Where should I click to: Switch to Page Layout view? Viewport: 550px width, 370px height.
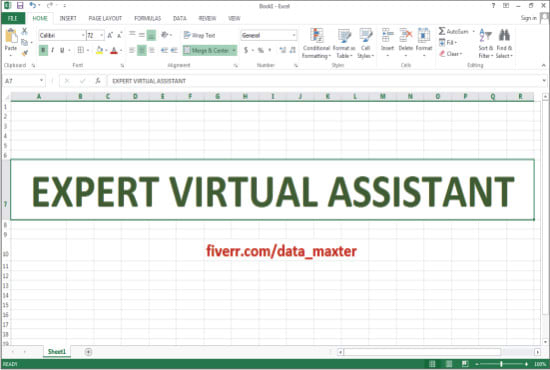pos(449,364)
